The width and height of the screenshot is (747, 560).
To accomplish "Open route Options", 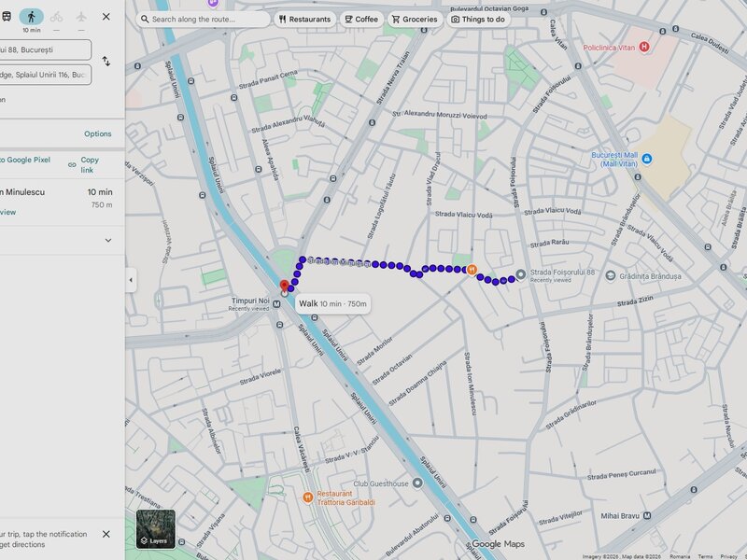I will pyautogui.click(x=97, y=133).
